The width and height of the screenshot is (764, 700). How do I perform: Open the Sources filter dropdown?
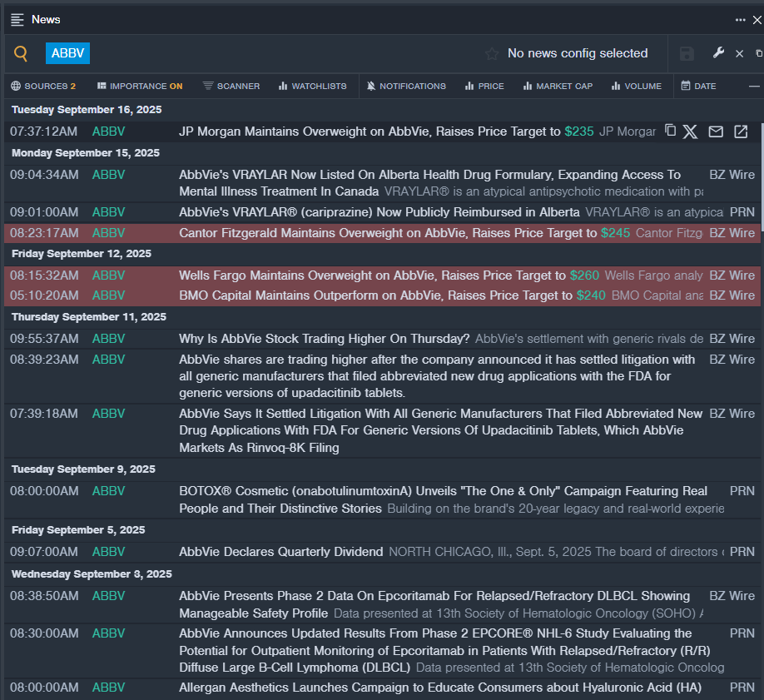43,86
